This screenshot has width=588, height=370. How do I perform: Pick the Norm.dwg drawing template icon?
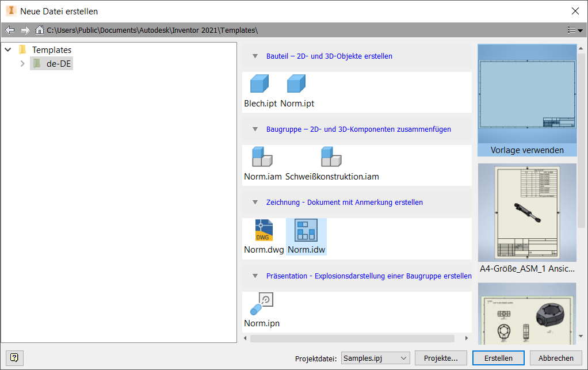(264, 230)
